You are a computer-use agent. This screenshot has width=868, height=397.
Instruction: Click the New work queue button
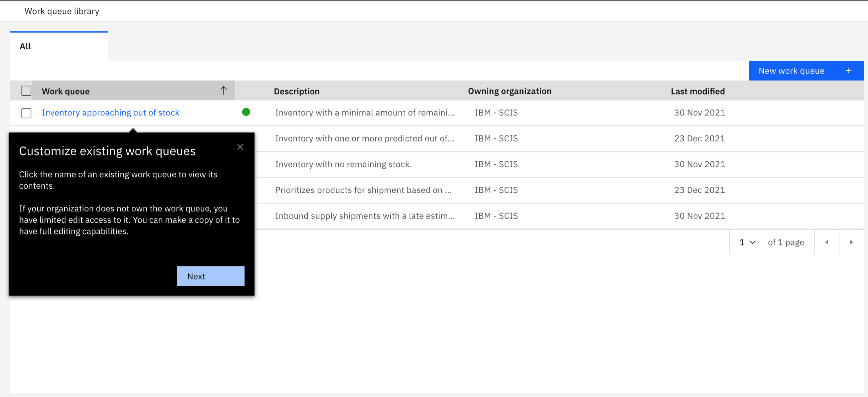791,71
